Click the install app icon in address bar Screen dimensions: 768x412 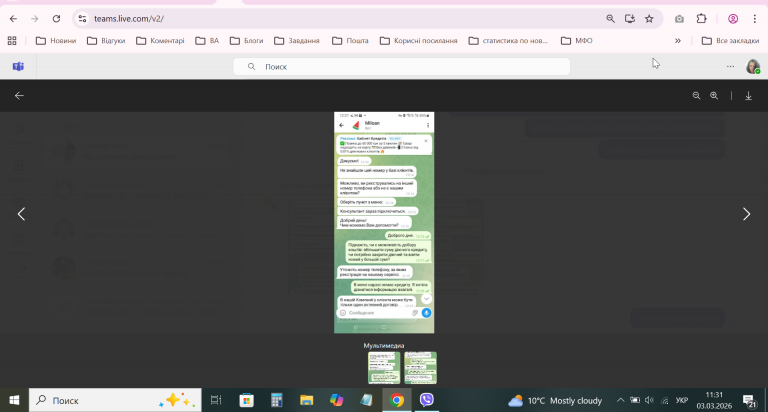pyautogui.click(x=630, y=19)
